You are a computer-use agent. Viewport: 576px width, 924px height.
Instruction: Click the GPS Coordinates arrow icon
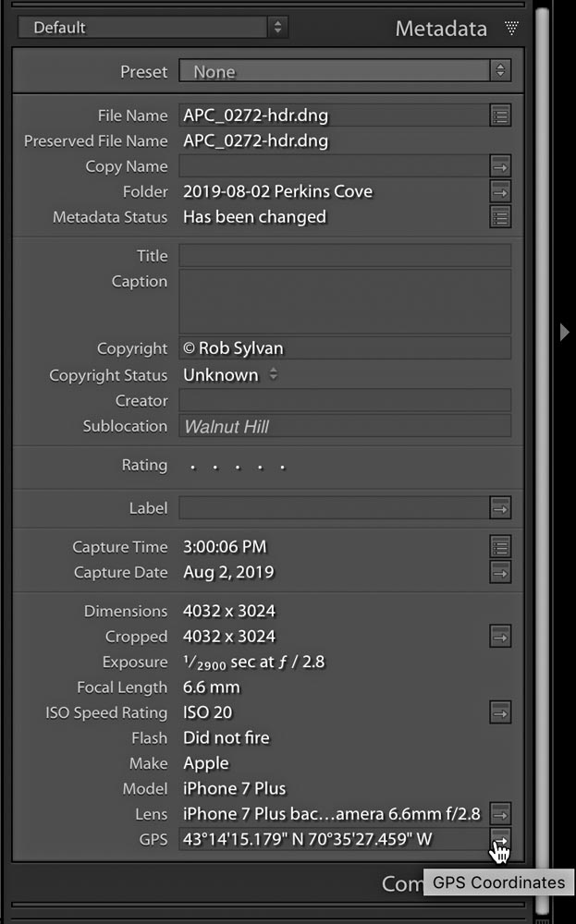click(x=500, y=839)
